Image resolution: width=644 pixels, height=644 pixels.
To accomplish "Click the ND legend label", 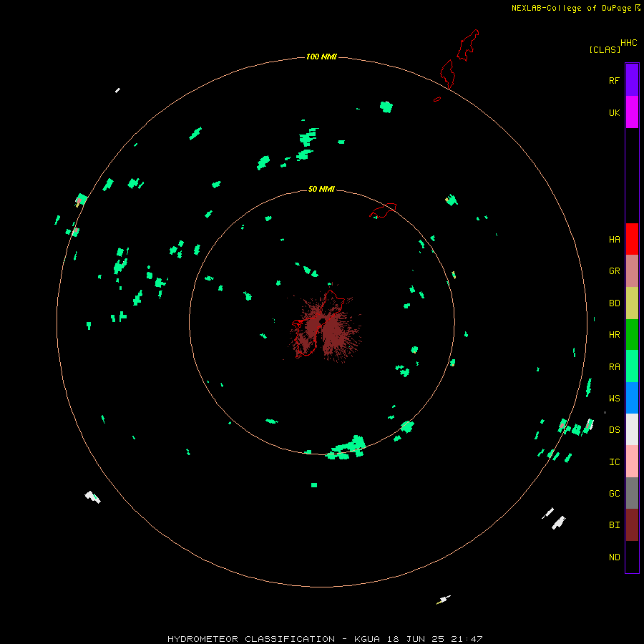I will (x=614, y=557).
